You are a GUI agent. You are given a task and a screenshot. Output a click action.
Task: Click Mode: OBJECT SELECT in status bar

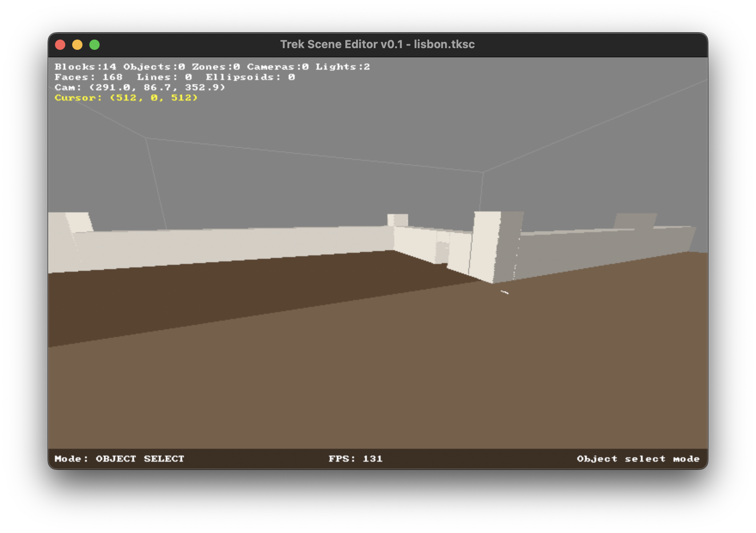pos(119,458)
